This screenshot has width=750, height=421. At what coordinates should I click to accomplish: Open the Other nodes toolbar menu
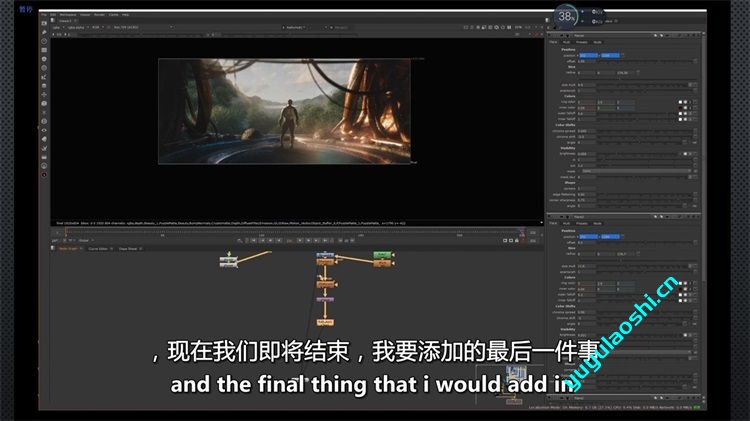click(x=44, y=157)
